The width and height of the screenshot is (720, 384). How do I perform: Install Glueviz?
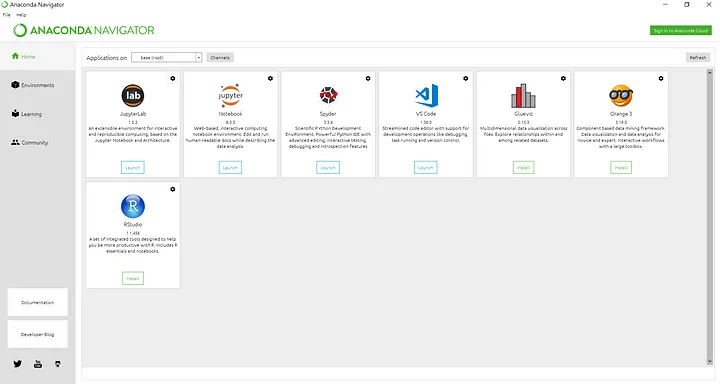(x=523, y=168)
